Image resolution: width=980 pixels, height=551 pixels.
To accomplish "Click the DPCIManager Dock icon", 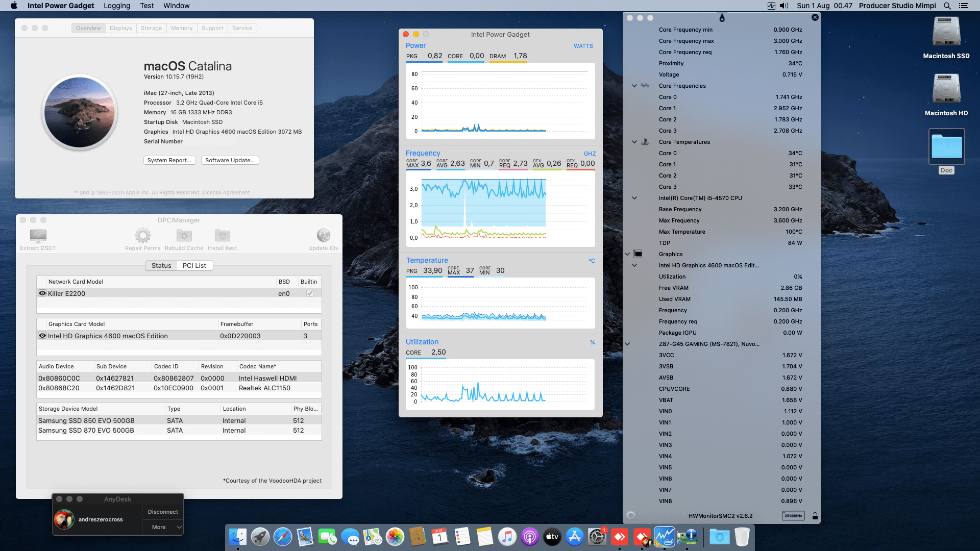I will tap(687, 537).
